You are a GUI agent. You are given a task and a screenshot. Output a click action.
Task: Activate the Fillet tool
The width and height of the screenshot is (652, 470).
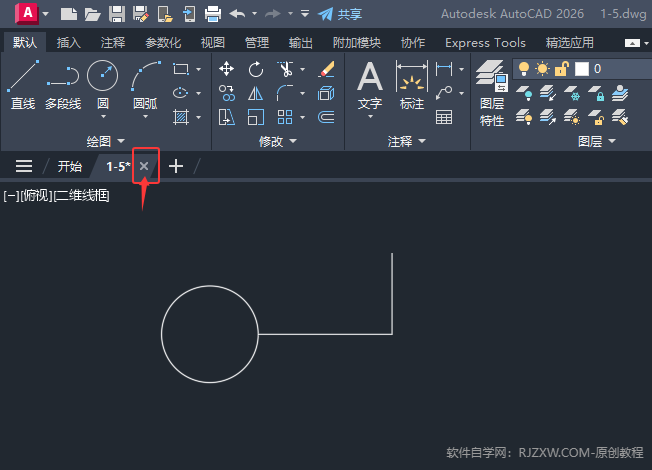pyautogui.click(x=285, y=93)
